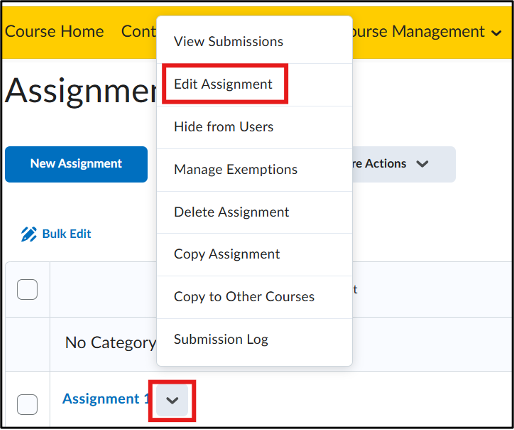Viewport: 514px width, 430px height.
Task: Tick the select-all checkbox in table header
Action: pos(27,289)
